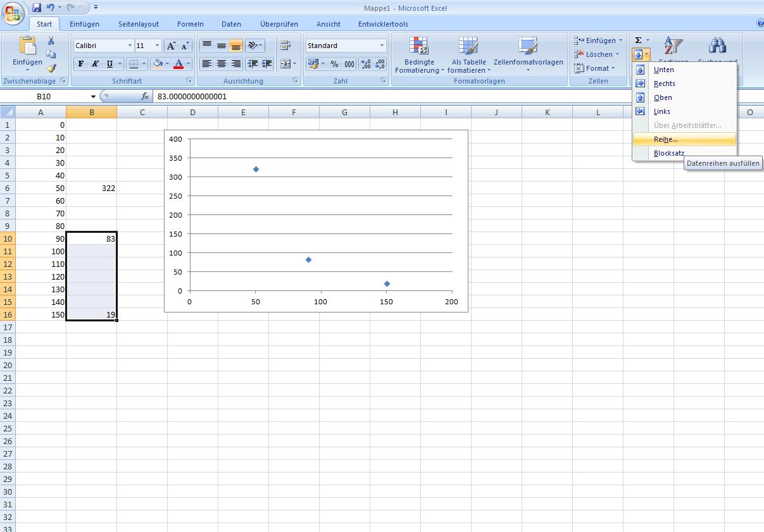Click the undo arrow in quick access
Screen dimensions: 764x532
point(51,8)
